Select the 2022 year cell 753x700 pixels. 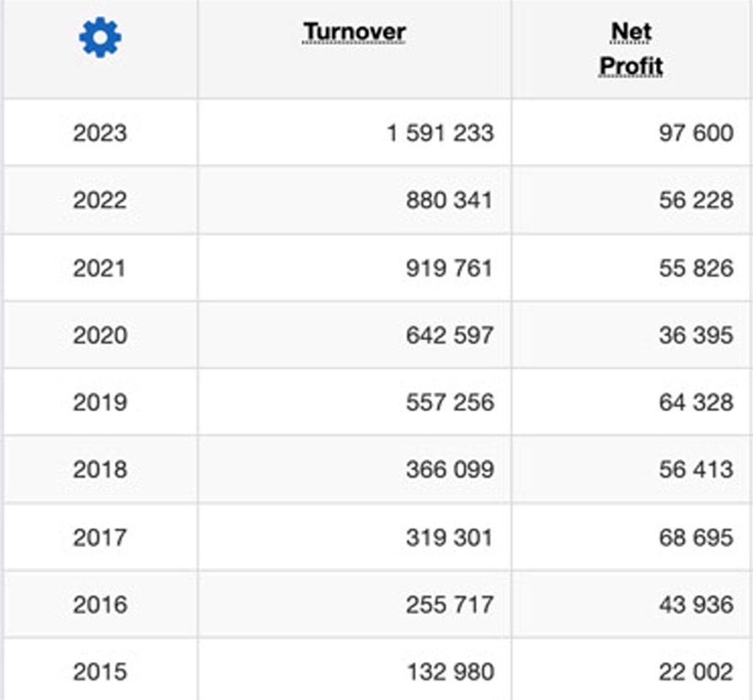[100, 200]
